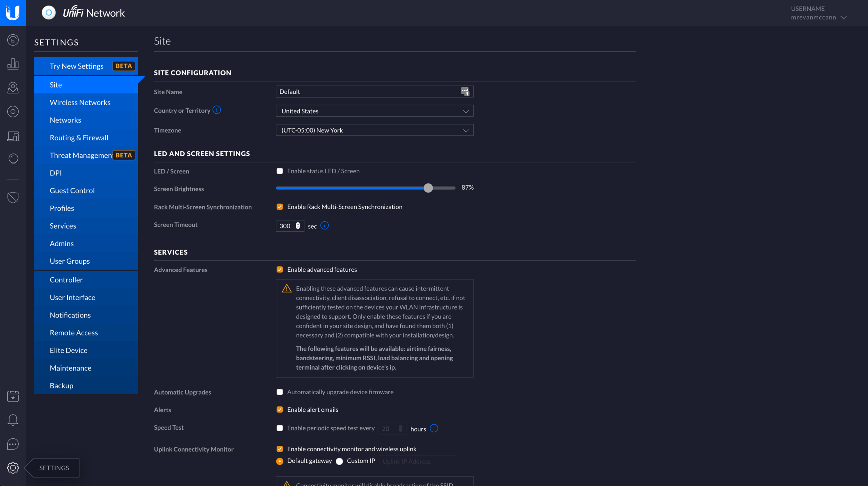Switch to Wireless Networks settings
Image resolution: width=868 pixels, height=486 pixels.
80,102
